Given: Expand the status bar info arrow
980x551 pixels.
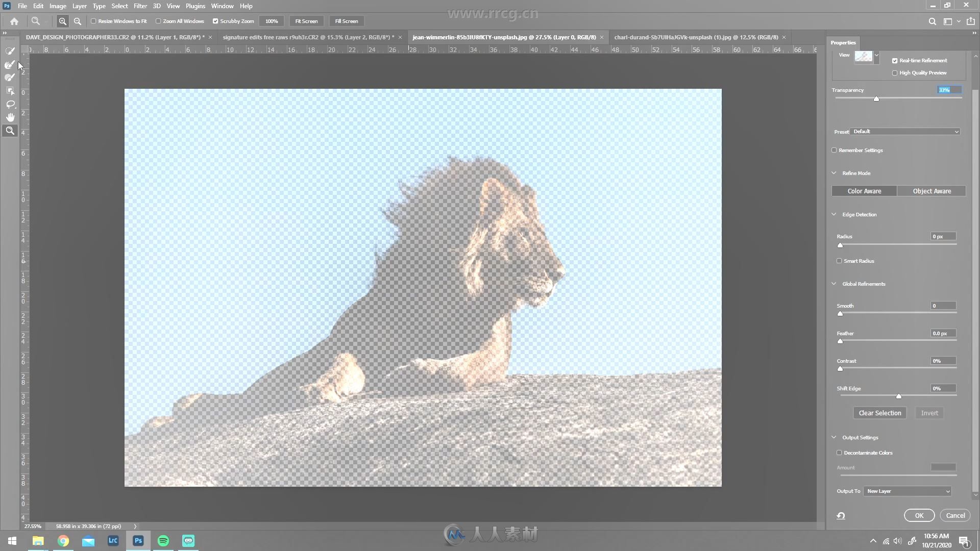Looking at the screenshot, I should [x=135, y=527].
